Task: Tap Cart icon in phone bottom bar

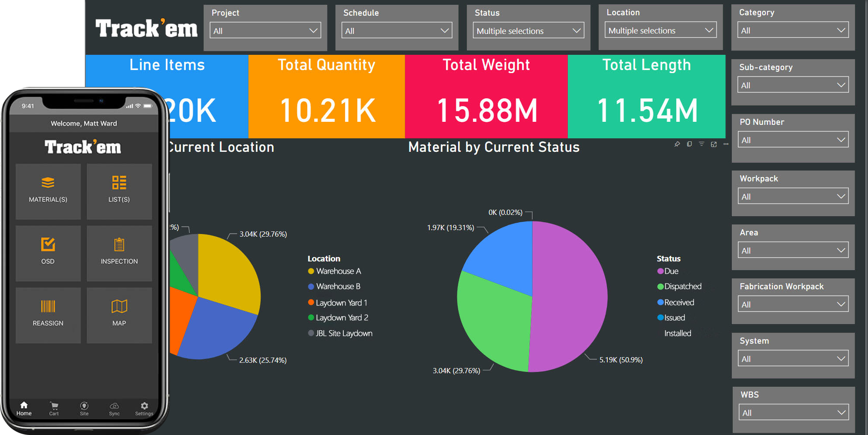Action: coord(54,409)
